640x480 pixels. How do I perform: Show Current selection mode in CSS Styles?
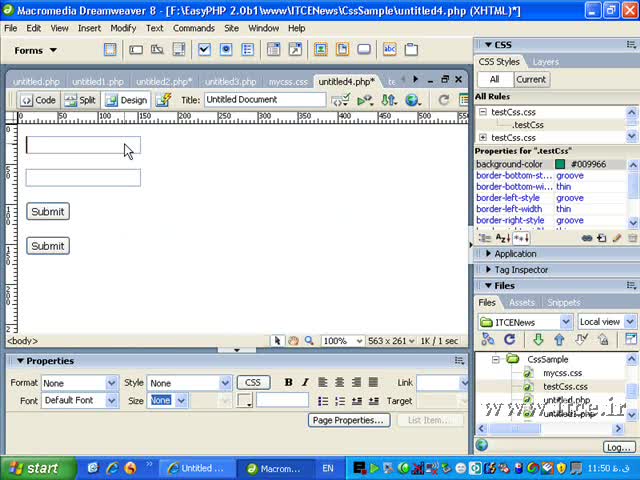coord(531,79)
